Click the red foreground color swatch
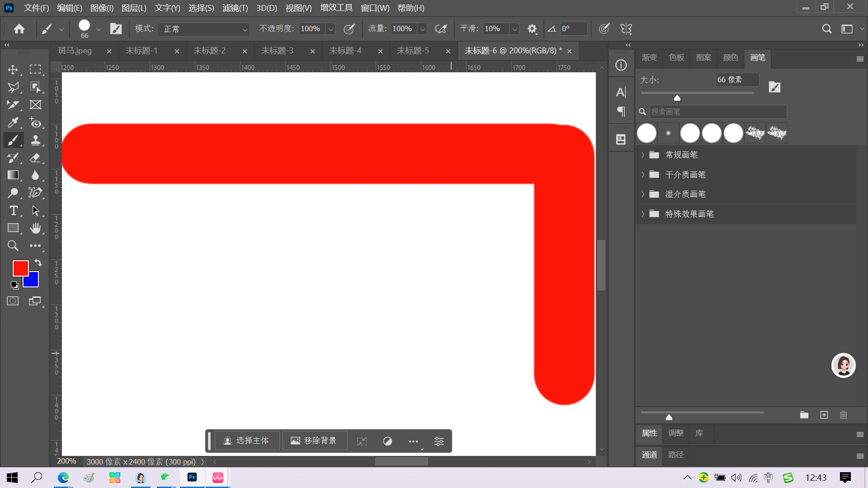This screenshot has width=868, height=488. click(x=19, y=267)
